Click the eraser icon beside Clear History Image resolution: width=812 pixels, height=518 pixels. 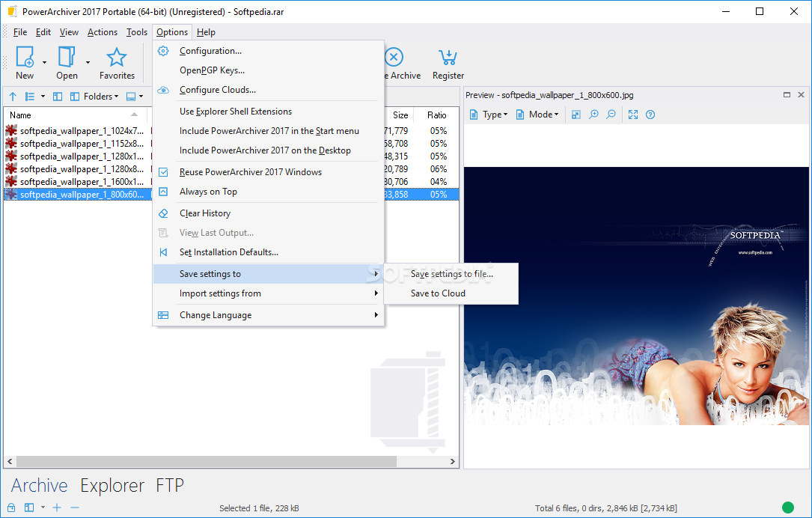163,213
